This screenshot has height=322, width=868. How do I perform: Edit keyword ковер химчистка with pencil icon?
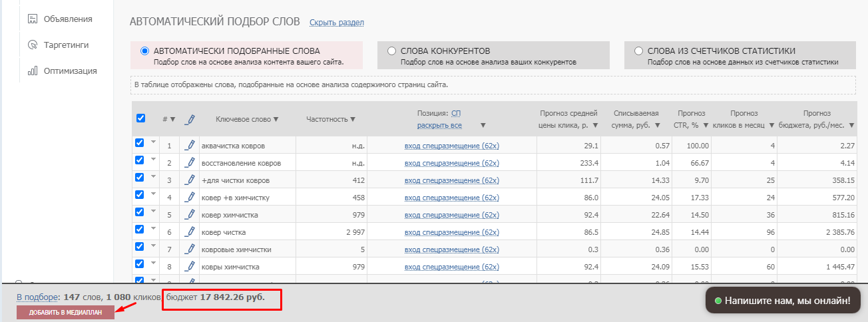click(190, 214)
